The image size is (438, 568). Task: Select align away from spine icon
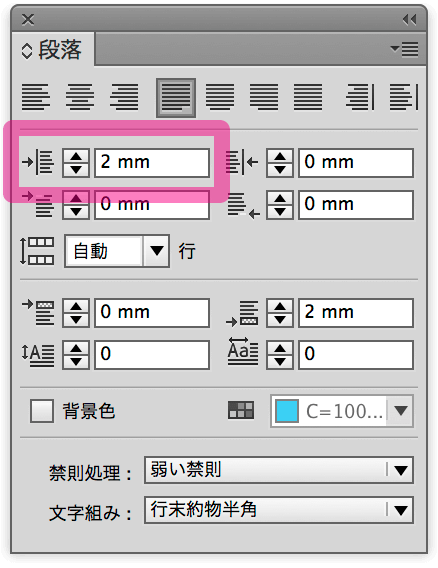404,97
